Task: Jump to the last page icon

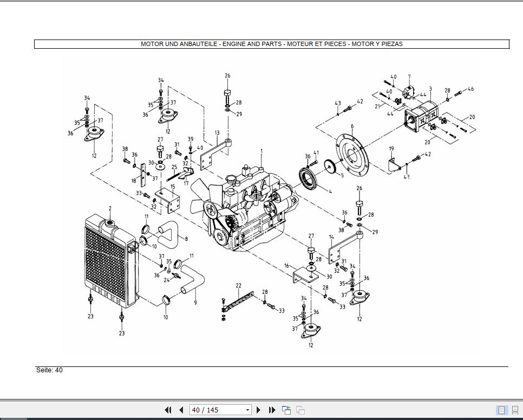Action: [271, 410]
